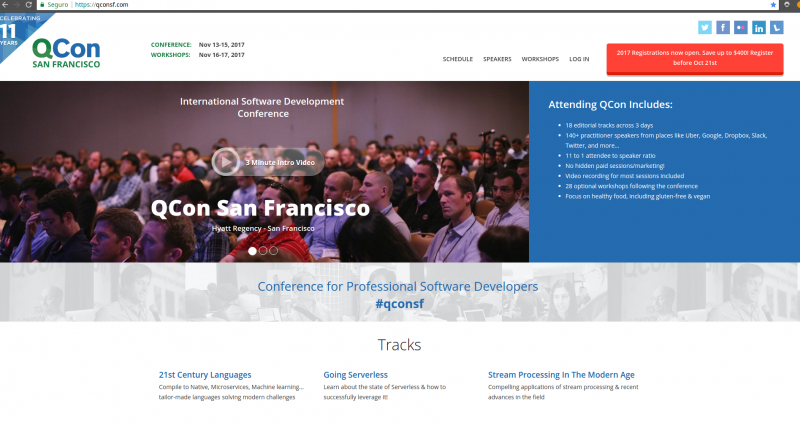Select the first carousel dot

click(x=252, y=251)
